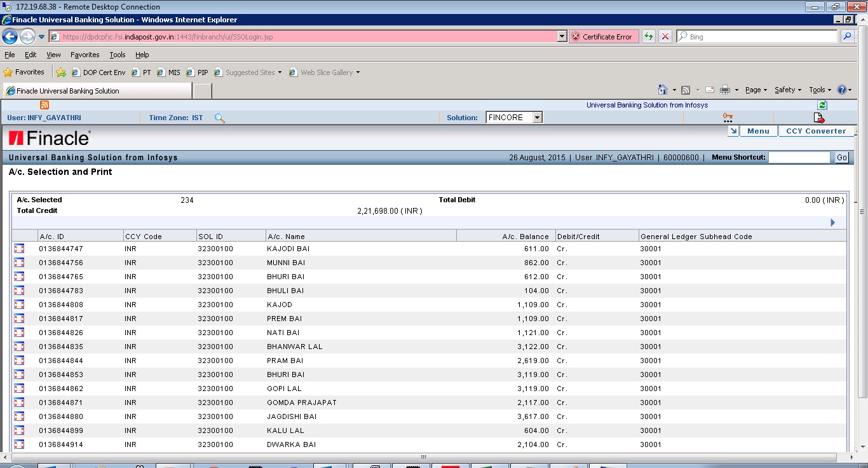Click the blue forward arrow above the account table

click(x=832, y=223)
